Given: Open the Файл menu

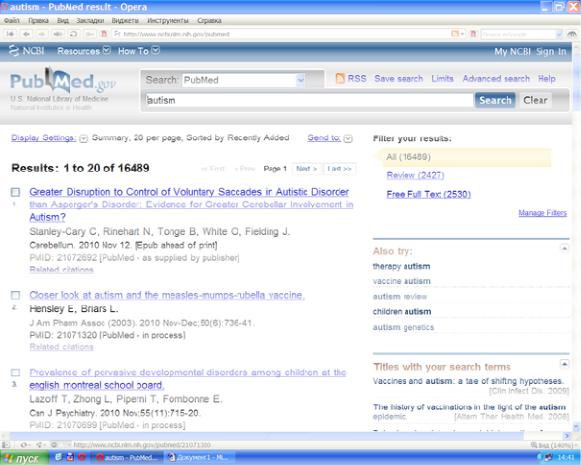Looking at the screenshot, I should (12, 20).
